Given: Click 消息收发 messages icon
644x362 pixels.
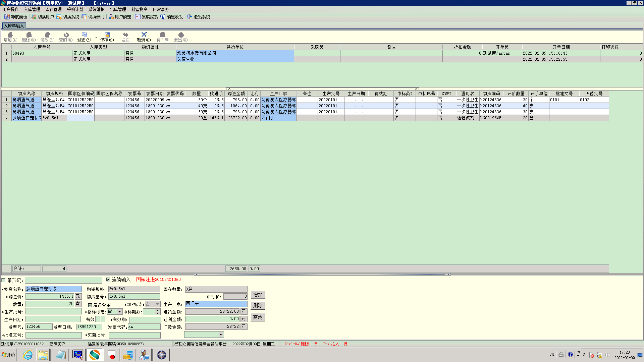Looking at the screenshot, I should click(163, 17).
